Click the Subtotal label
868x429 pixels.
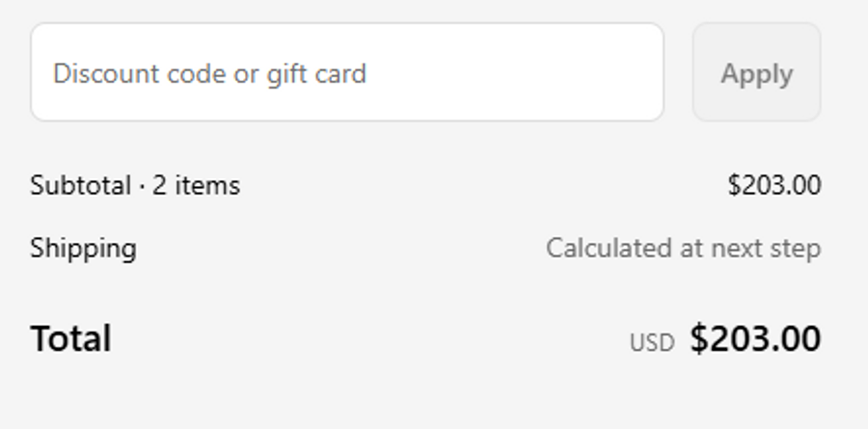(80, 185)
